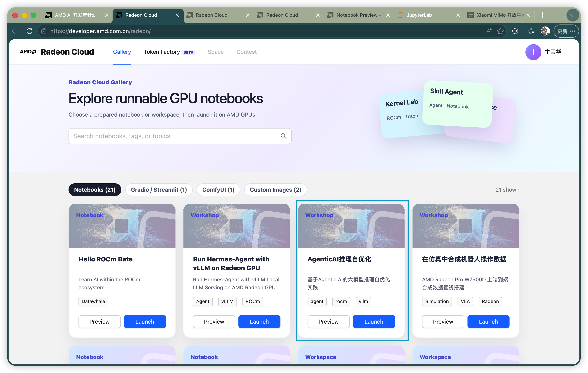This screenshot has width=588, height=373.
Task: Select the Notebooks (21) filter pill
Action: point(95,189)
